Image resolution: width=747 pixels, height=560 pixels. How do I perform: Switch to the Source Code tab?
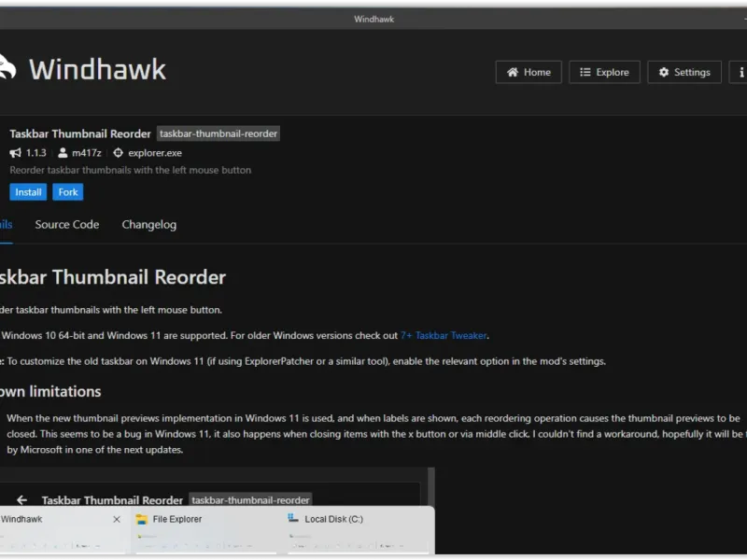pos(67,225)
